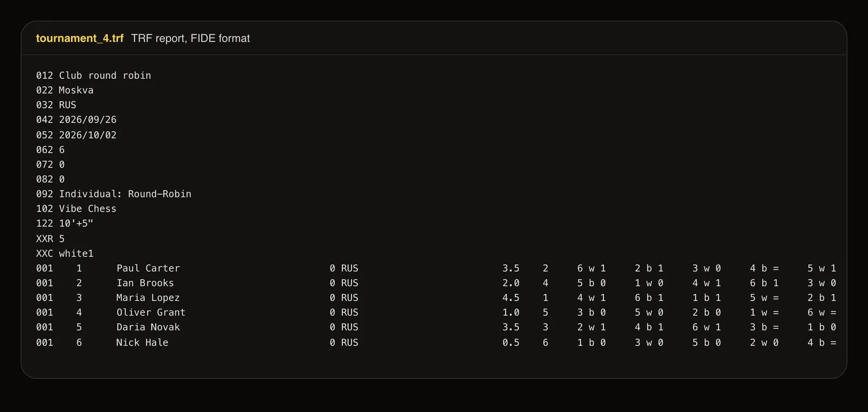Click Oliver Grant's last round result '6 w ='

coord(822,312)
